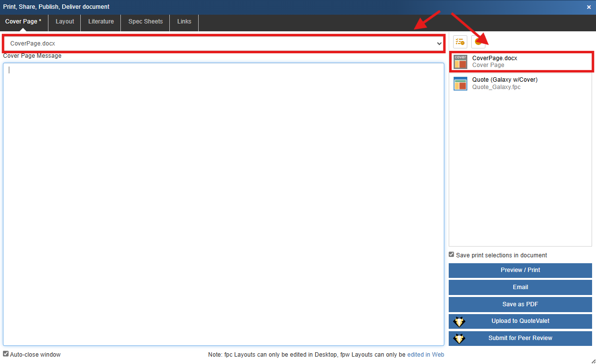Screen dimensions: 596x364
Task: Uncheck the Auto-close window checkbox
Action: tap(6, 354)
